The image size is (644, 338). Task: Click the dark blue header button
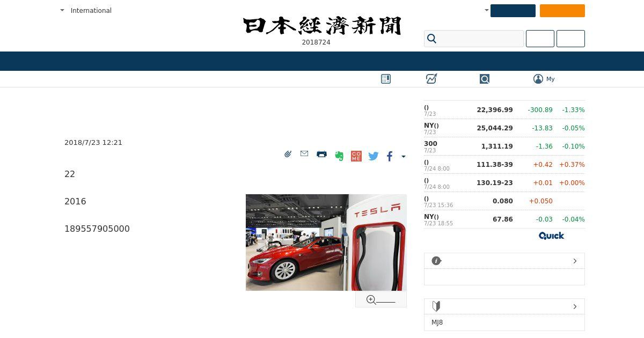pos(513,11)
